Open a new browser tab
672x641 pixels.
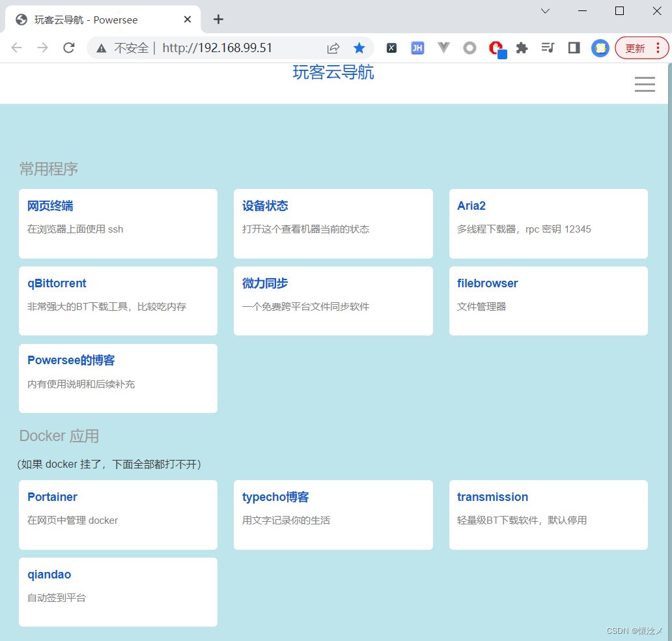pyautogui.click(x=218, y=20)
